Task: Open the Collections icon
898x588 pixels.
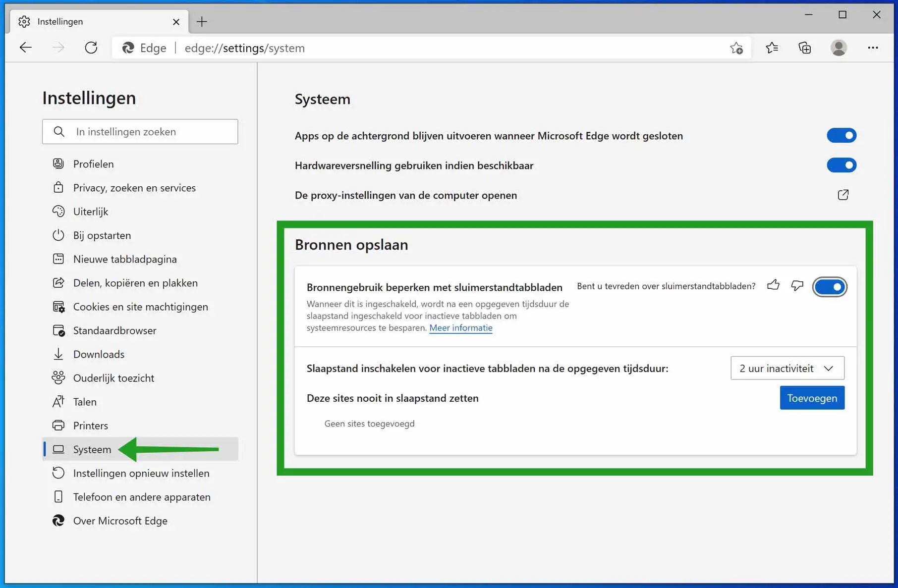Action: pos(805,48)
